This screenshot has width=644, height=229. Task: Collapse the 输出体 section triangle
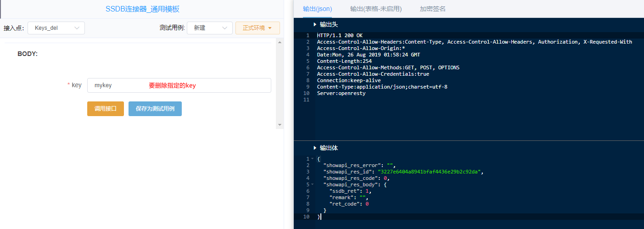click(x=315, y=148)
